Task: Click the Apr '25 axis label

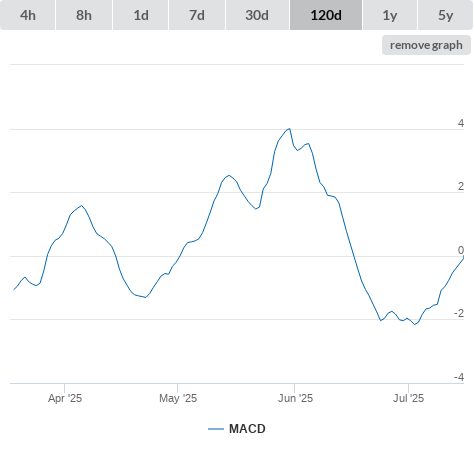Action: tap(65, 398)
